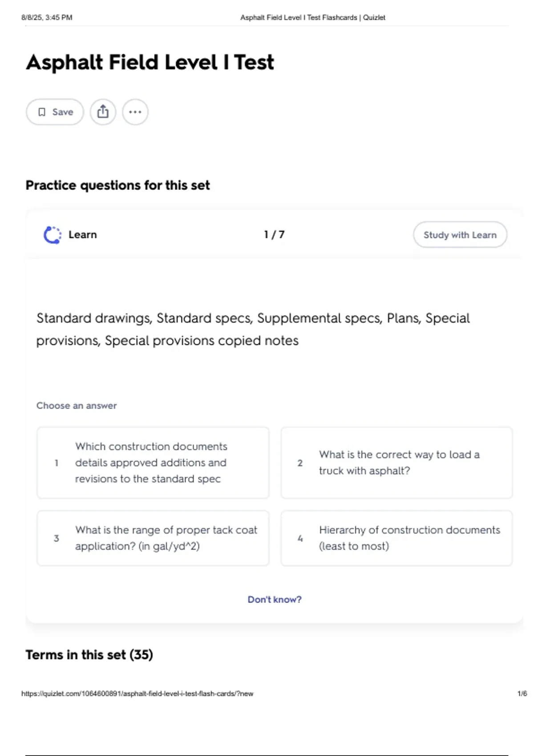This screenshot has width=534, height=756.
Task: Click the bookmark icon in Save
Action: (x=42, y=112)
